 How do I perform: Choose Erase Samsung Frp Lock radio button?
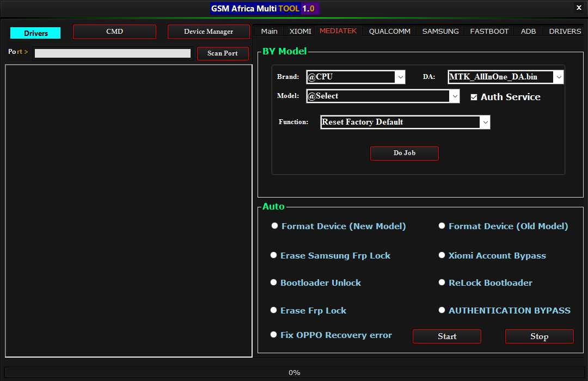(274, 255)
